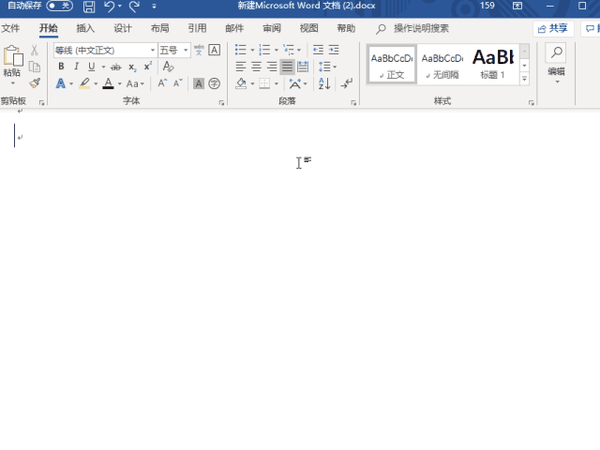Select the 标题 1 style
600x450 pixels.
493,64
